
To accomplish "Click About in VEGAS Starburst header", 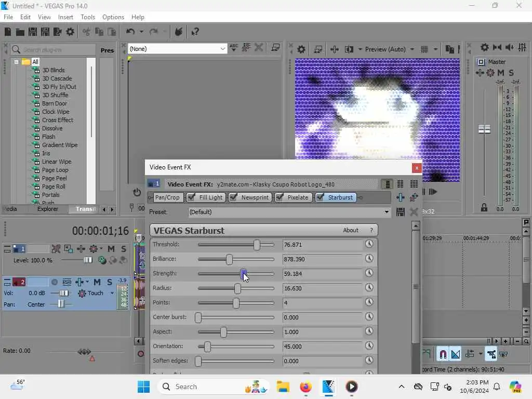I will point(351,230).
